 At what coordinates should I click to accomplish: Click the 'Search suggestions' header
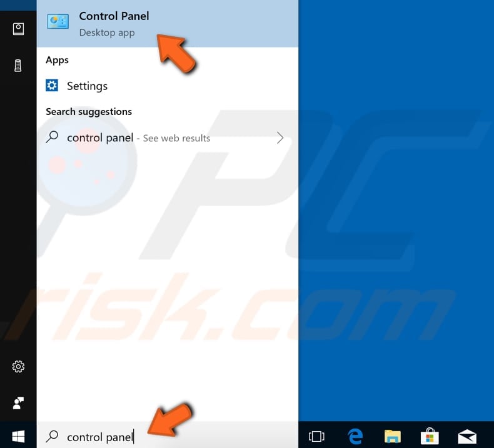coord(89,111)
